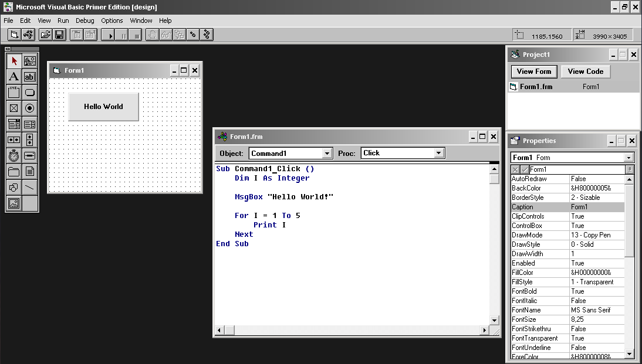Click the View Code button
Viewport: 642px width, 364px height.
[585, 72]
